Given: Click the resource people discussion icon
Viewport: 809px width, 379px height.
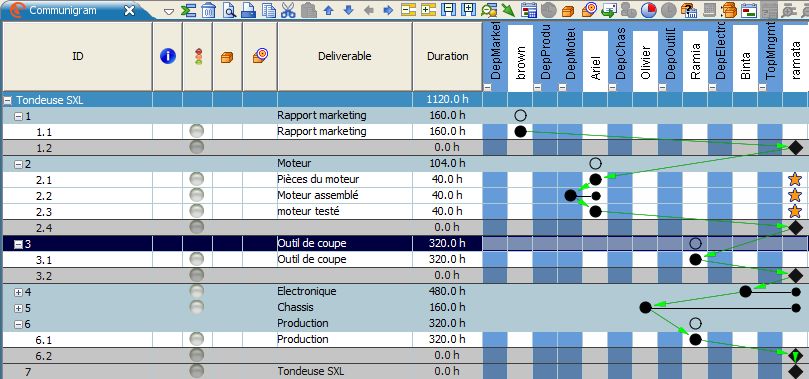Looking at the screenshot, I should 489,10.
